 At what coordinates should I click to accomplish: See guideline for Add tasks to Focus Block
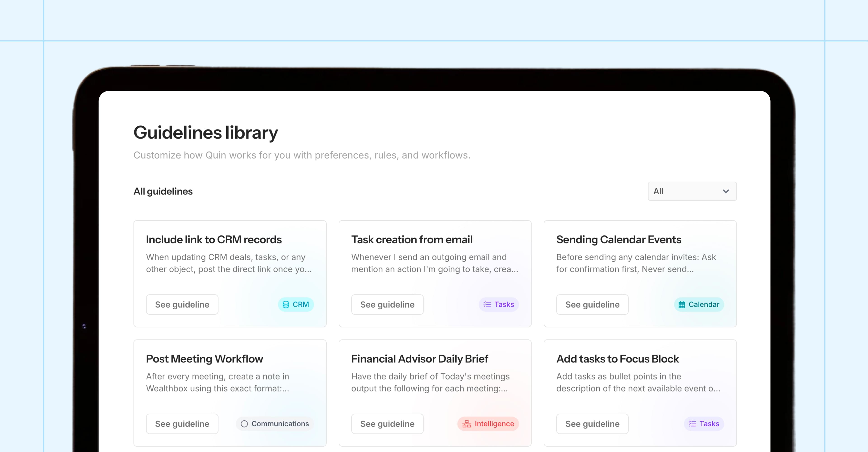coord(592,424)
